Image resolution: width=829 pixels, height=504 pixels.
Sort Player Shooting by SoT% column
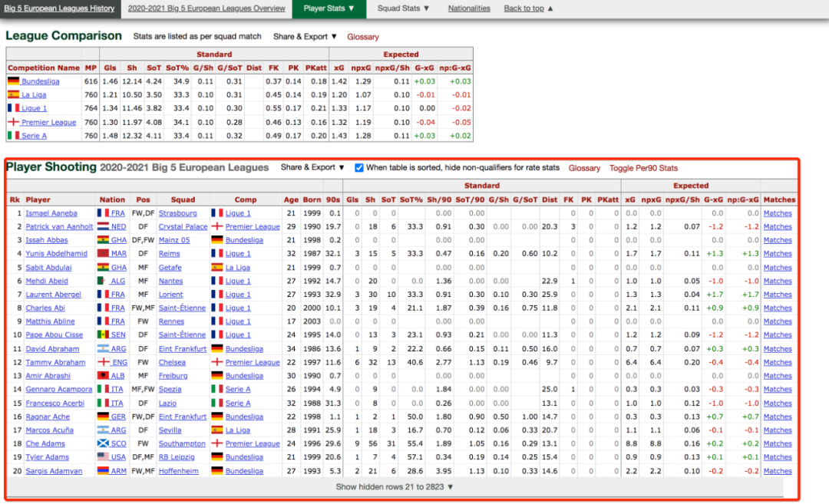point(411,199)
